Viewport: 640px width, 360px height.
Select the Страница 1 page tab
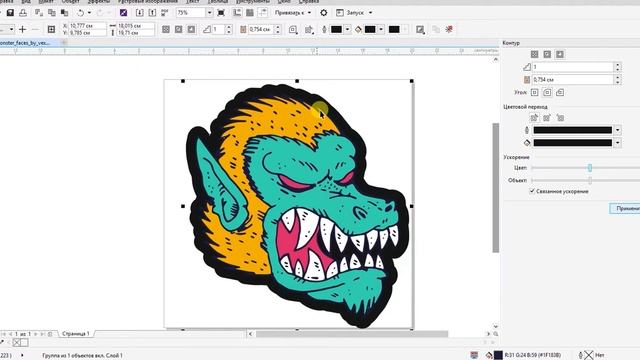76,333
